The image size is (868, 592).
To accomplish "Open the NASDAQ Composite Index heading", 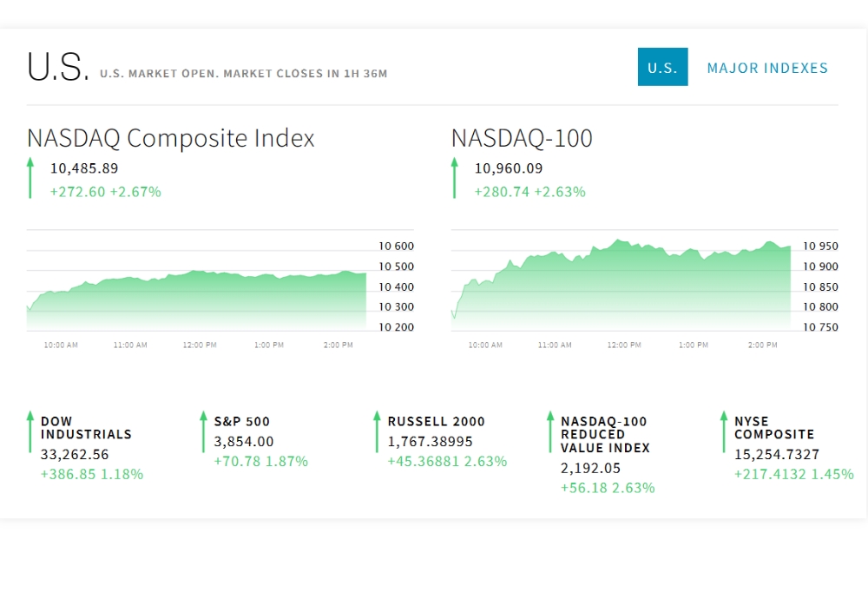I will [170, 138].
